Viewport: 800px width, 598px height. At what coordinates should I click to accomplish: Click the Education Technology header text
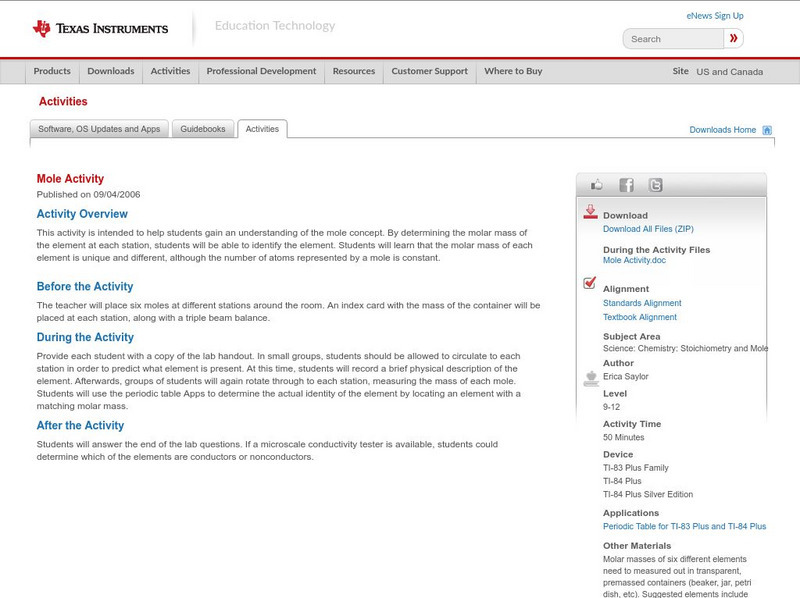point(275,26)
